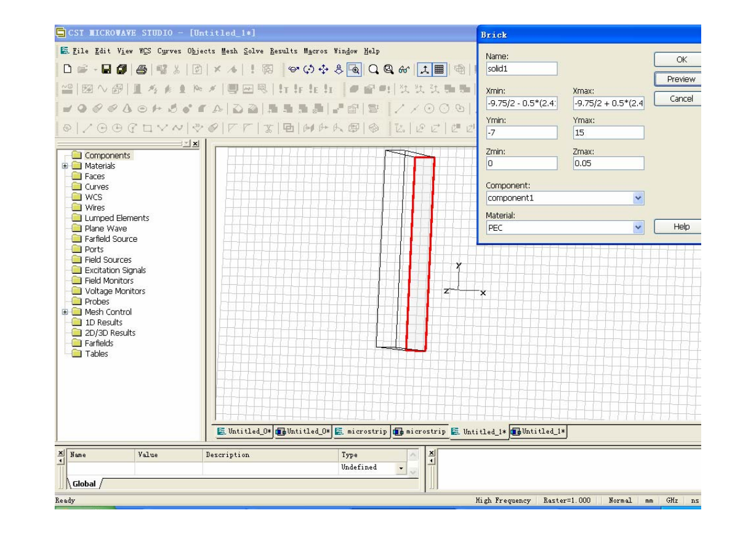
Task: Select the Faces tree folder
Action: (89, 177)
